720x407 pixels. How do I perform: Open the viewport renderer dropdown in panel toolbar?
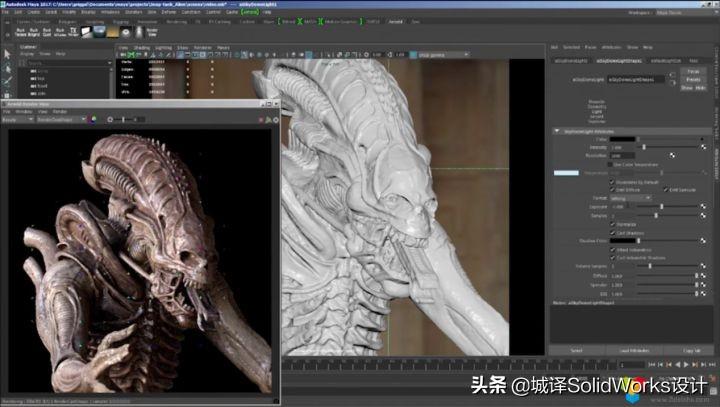tap(444, 55)
